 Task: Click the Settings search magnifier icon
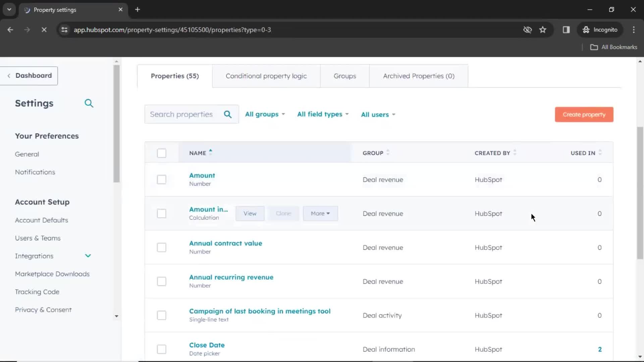click(89, 103)
